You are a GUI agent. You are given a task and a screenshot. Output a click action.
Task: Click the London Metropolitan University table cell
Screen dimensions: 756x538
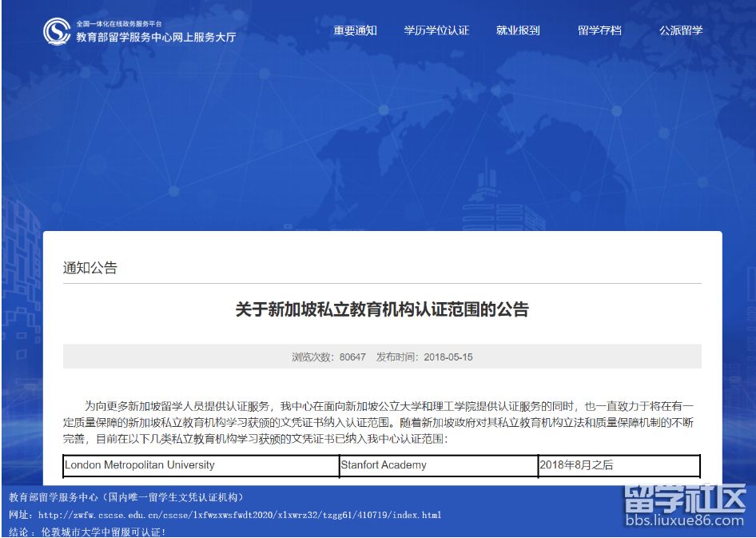[x=140, y=464]
